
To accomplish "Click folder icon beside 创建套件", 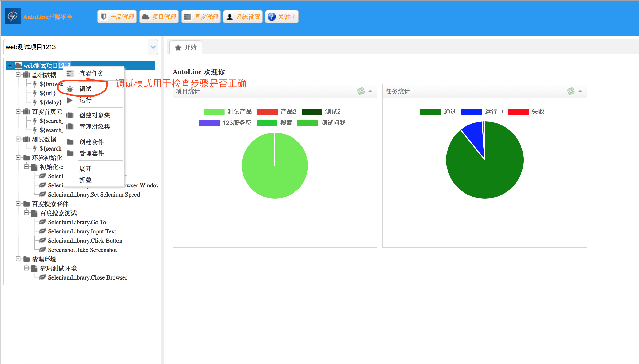I will (70, 142).
